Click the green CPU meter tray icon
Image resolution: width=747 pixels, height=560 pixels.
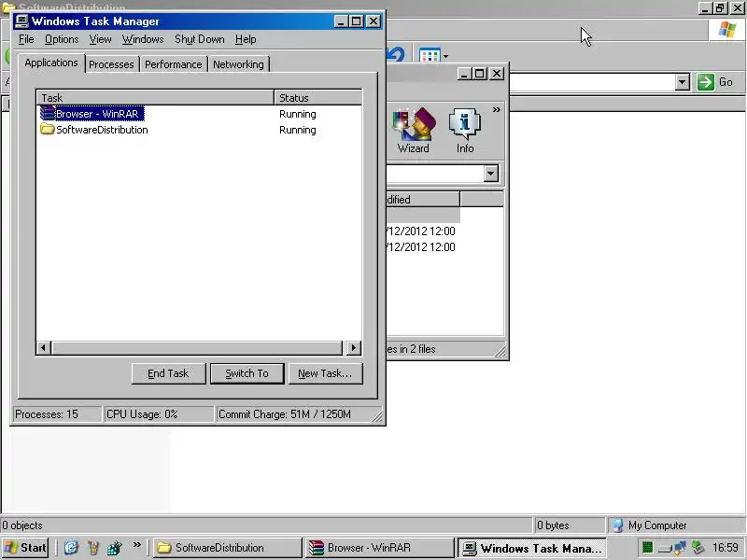(647, 548)
